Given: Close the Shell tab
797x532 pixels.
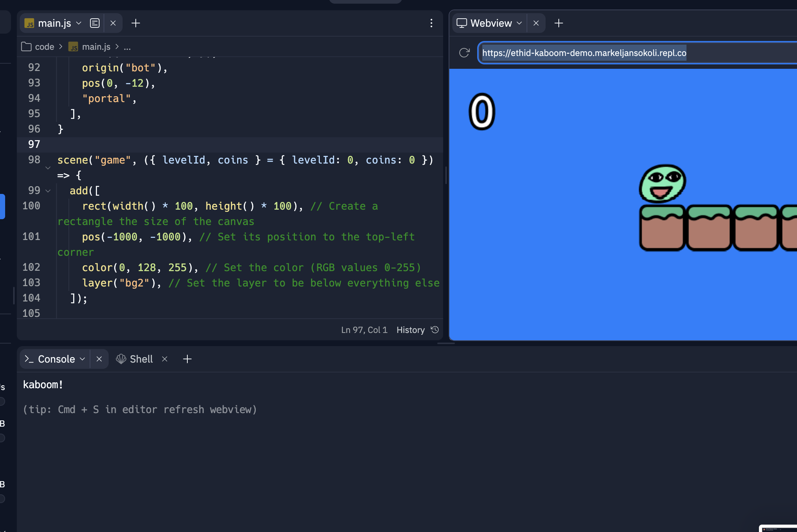Looking at the screenshot, I should click(x=165, y=359).
